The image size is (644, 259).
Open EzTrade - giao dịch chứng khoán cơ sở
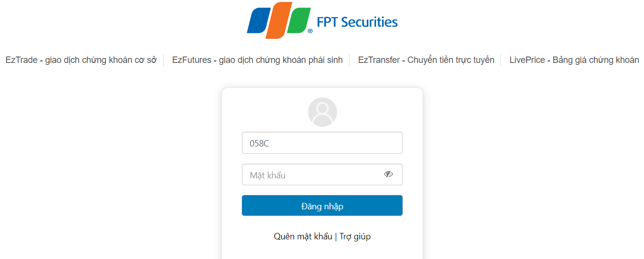pyautogui.click(x=81, y=60)
